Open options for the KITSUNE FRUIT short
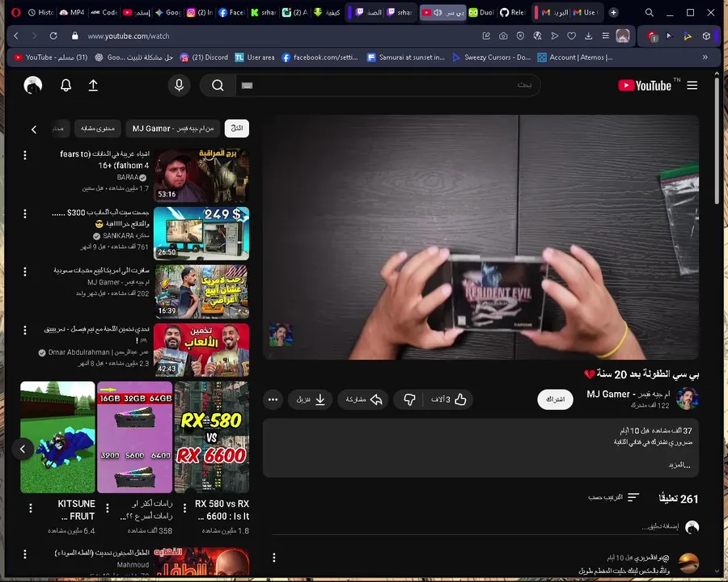Screen dimensions: 728x582 coord(31,508)
